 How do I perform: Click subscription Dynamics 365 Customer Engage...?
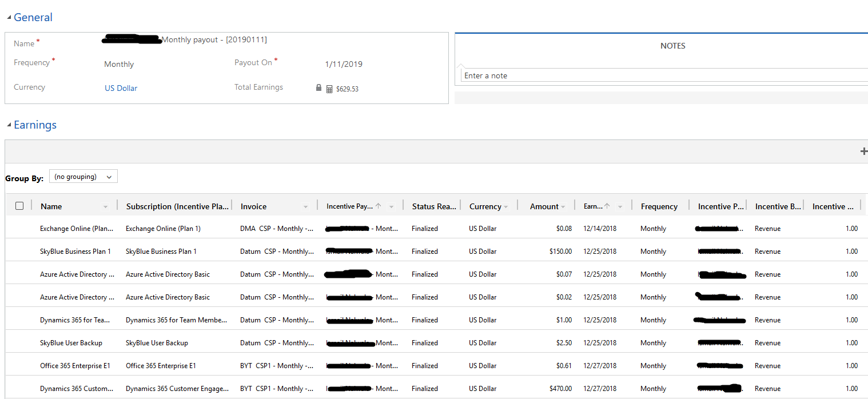177,389
